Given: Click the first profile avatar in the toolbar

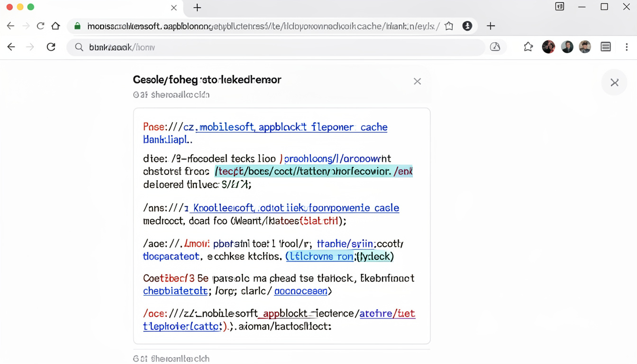Looking at the screenshot, I should pos(548,47).
